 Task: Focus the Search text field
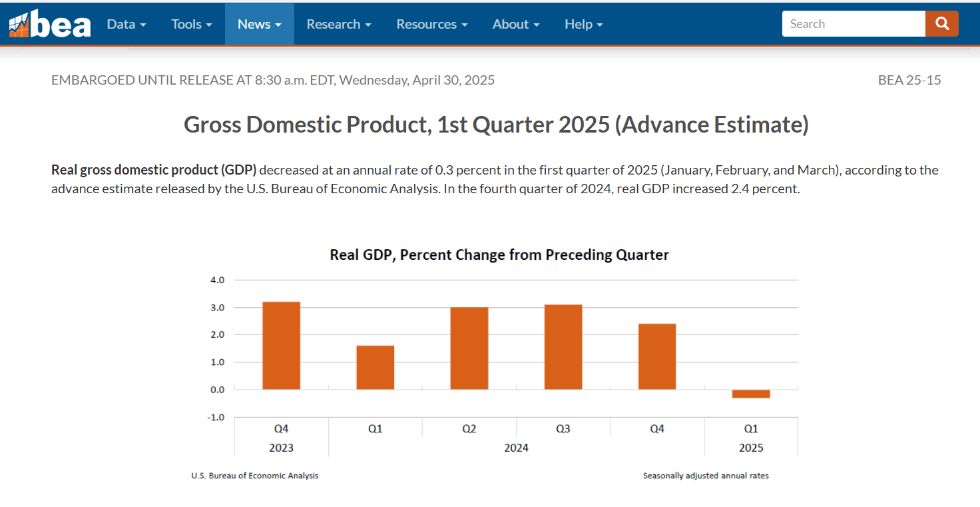pos(853,24)
